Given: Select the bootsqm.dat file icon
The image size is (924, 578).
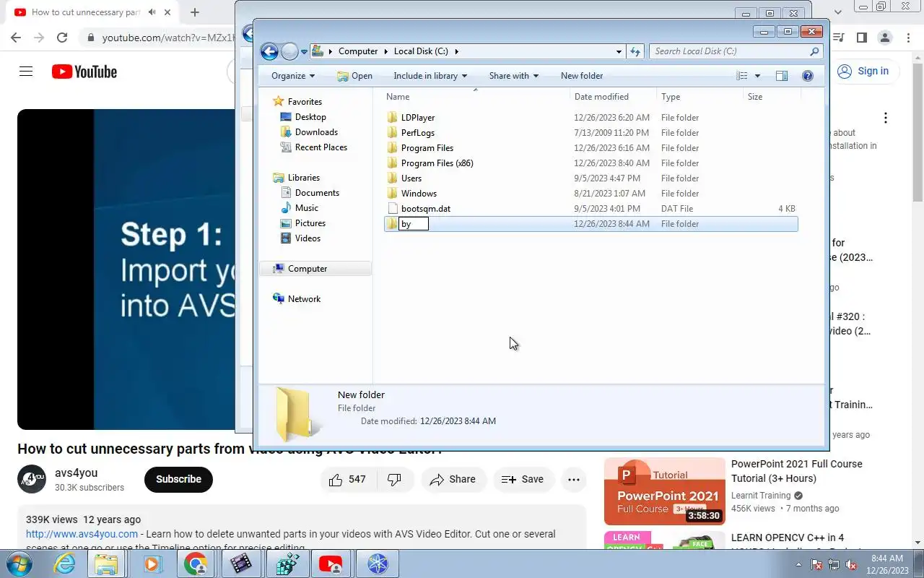Looking at the screenshot, I should [392, 208].
